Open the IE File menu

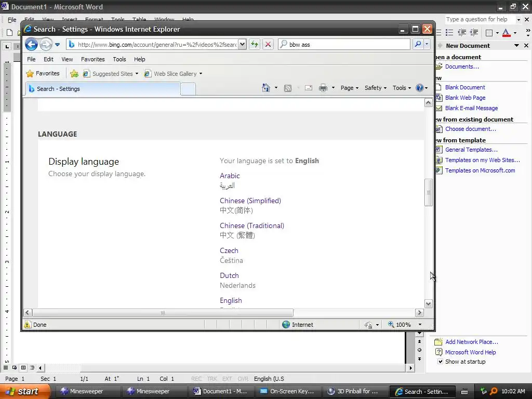click(x=31, y=59)
